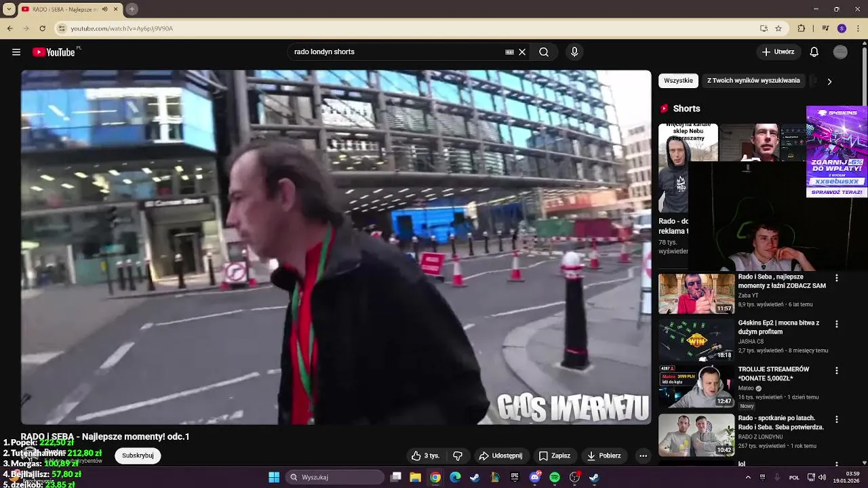View site information icon in address bar
This screenshot has height=488, width=868.
point(62,28)
